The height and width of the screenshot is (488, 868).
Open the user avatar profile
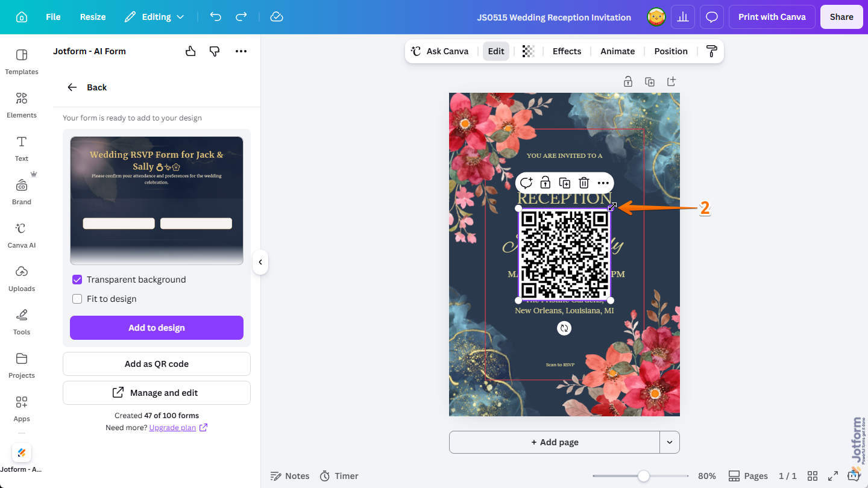656,17
